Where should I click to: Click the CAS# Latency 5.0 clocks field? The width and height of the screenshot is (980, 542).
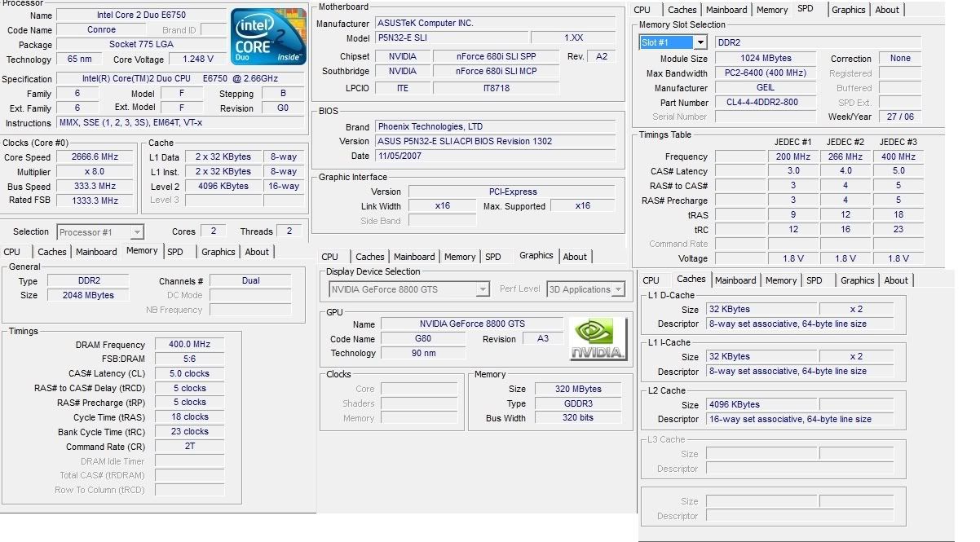[x=190, y=373]
